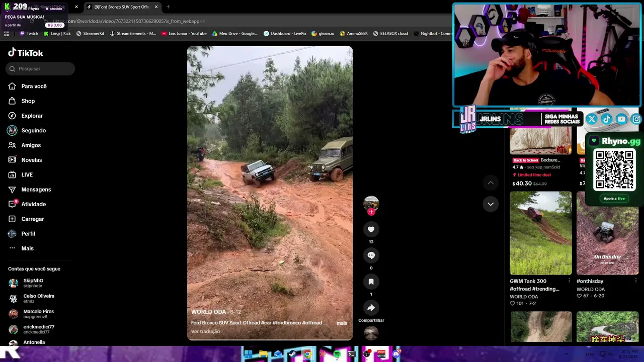The image size is (644, 362).
Task: Open WORLD ODA profile from video caption
Action: [208, 312]
